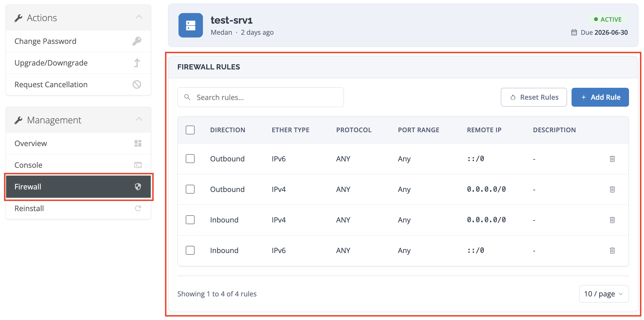Check the Outbound IPv6 rule checkbox
This screenshot has height=320, width=644.
(190, 159)
